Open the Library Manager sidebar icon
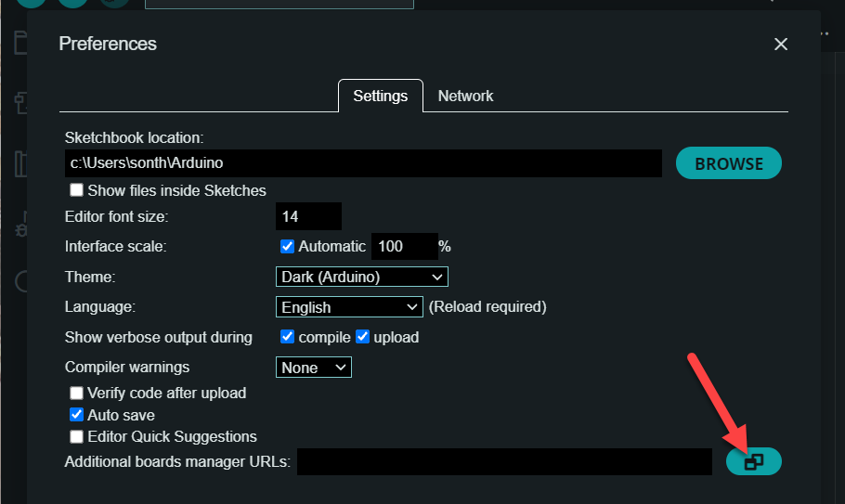Viewport: 845px width, 504px height. 20,164
